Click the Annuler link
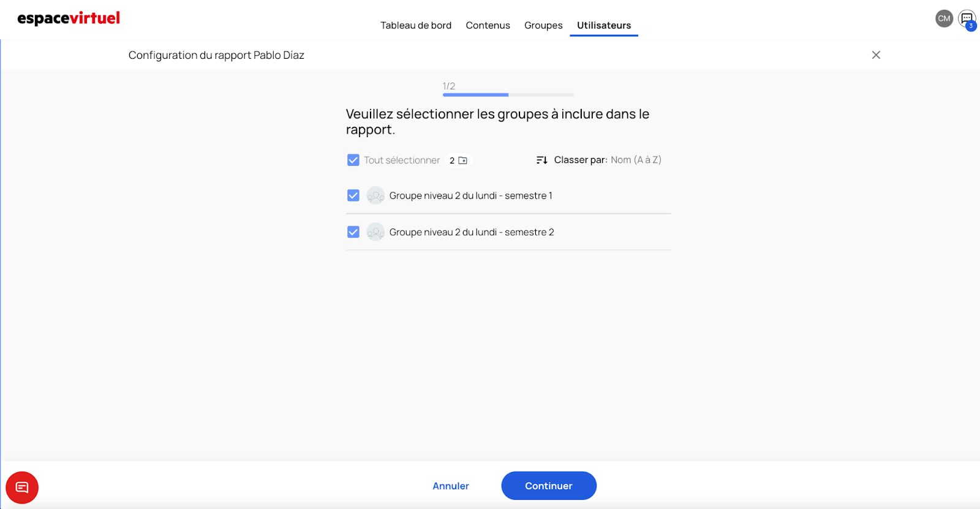 (x=451, y=486)
